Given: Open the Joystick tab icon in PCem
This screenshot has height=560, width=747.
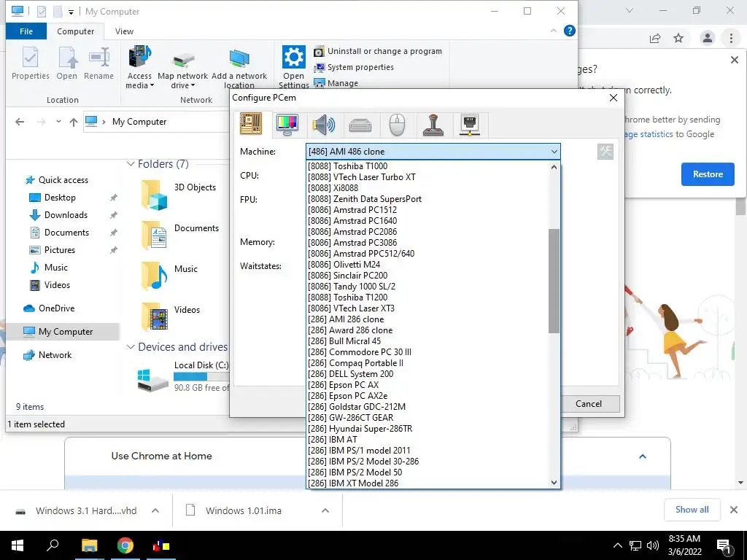Looking at the screenshot, I should pos(433,125).
